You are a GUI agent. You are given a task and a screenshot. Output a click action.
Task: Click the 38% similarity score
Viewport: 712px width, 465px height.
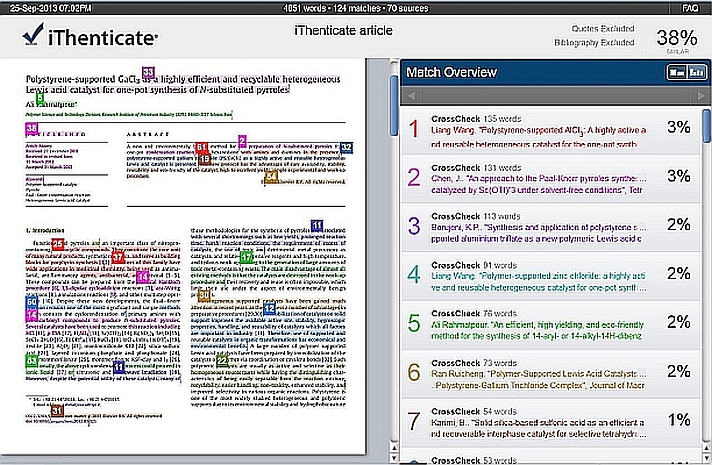click(677, 38)
